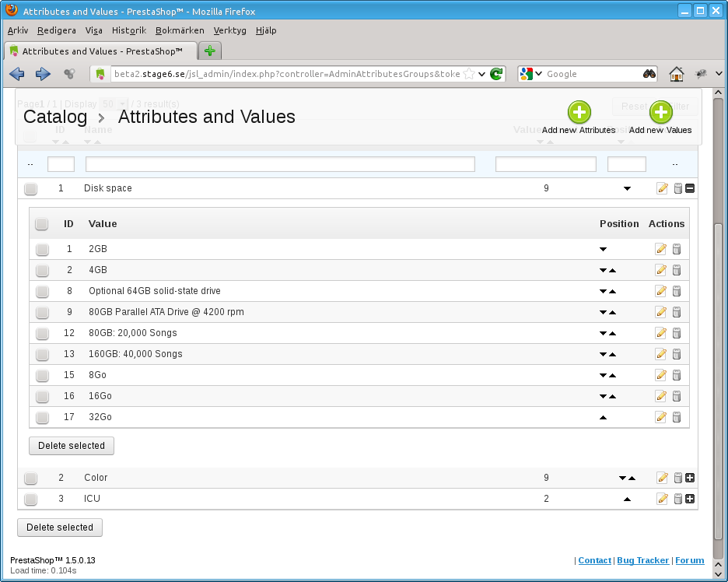Delete the ICU attribute group

click(678, 499)
